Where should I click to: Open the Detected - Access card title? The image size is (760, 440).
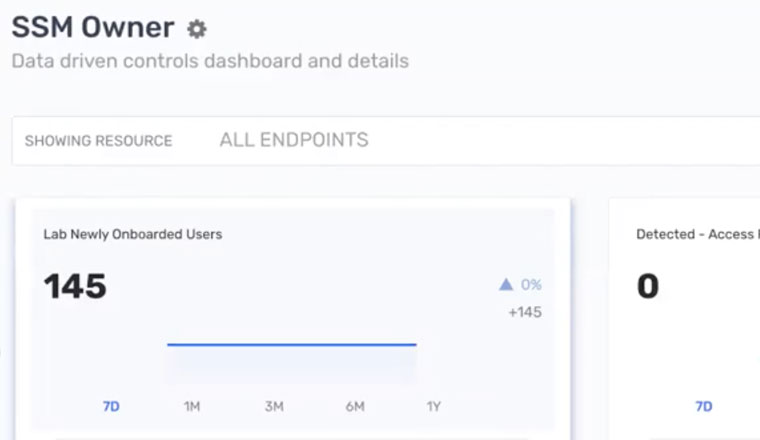[x=697, y=234]
